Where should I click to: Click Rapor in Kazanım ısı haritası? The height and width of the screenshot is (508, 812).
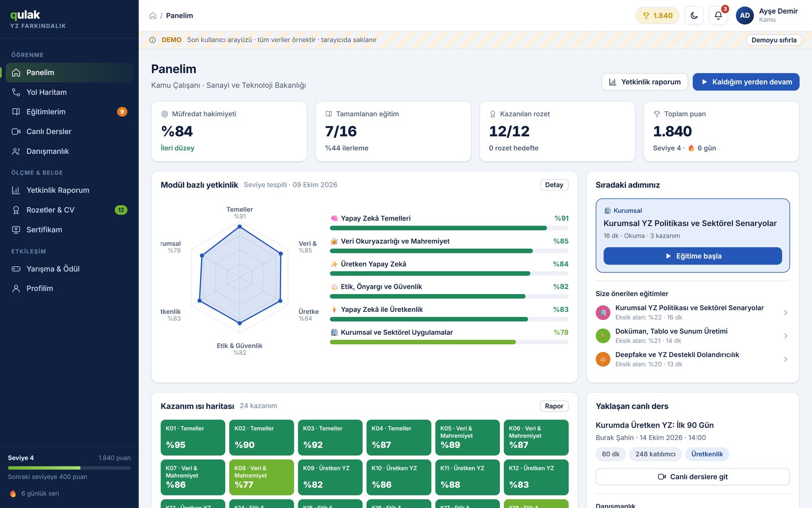pos(554,406)
